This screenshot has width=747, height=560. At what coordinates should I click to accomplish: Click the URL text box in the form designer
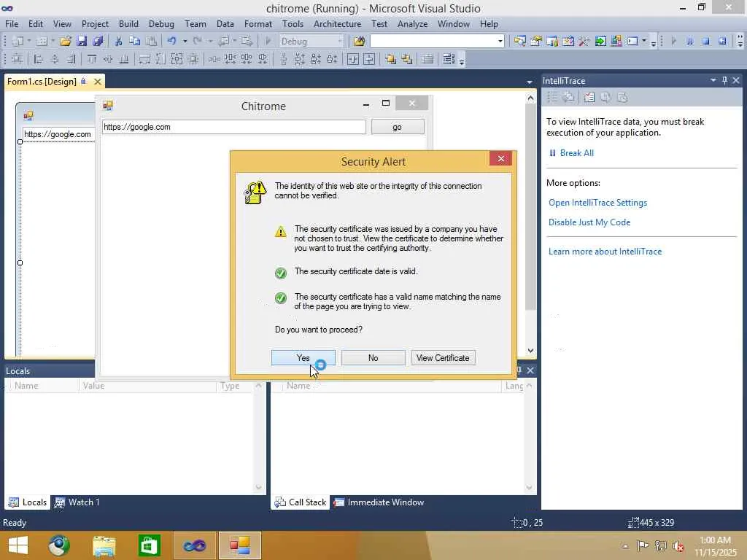pyautogui.click(x=58, y=134)
